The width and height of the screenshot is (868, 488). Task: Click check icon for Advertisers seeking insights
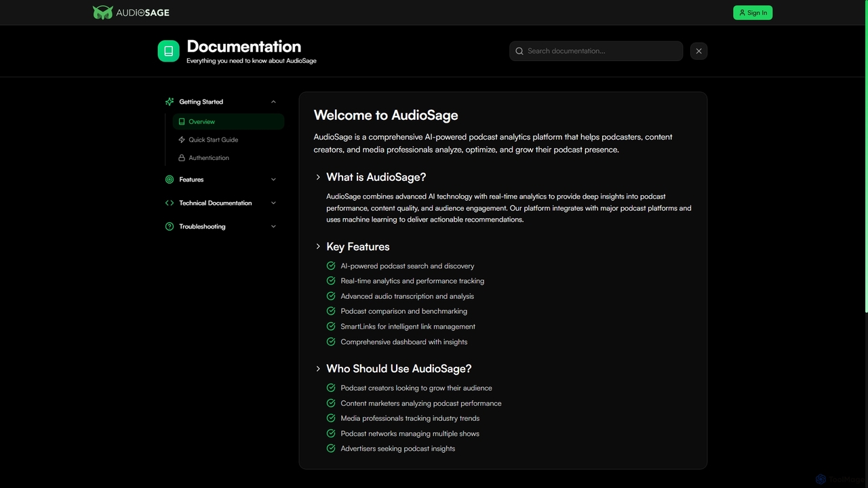point(331,448)
